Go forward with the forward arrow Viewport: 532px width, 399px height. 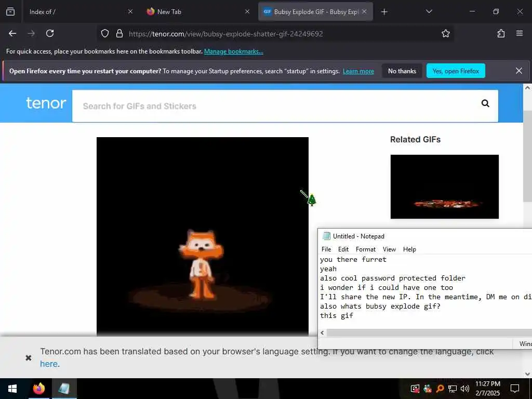[x=31, y=33]
